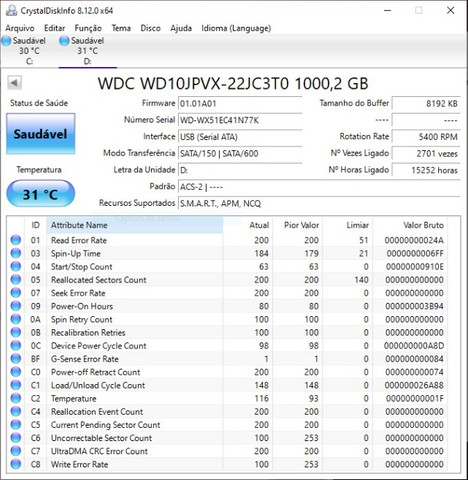Viewport: 468px width, 480px height.
Task: Switch to disk D: tab at 31 °C
Action: point(87,51)
